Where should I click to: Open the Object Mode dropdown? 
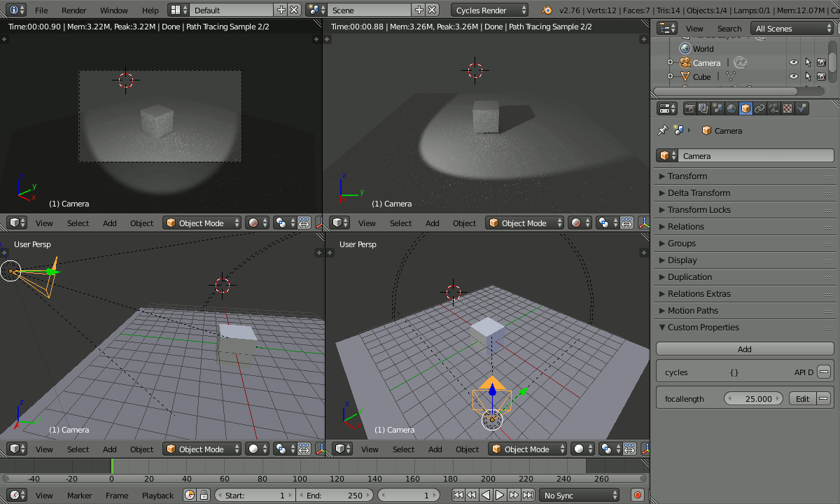click(x=202, y=223)
